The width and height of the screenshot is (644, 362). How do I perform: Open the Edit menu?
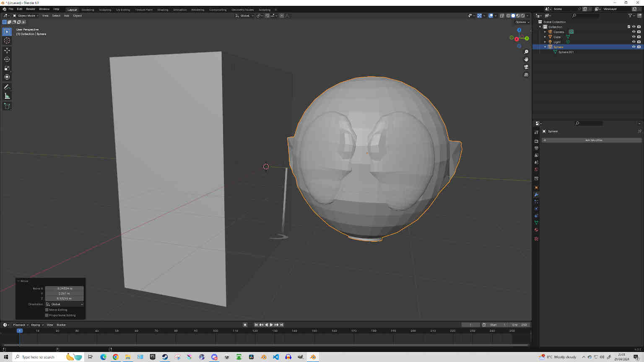point(20,9)
